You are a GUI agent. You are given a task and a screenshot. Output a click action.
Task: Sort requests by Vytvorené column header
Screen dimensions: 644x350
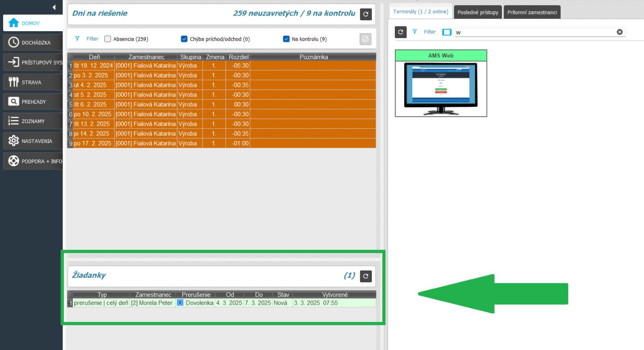(x=335, y=295)
